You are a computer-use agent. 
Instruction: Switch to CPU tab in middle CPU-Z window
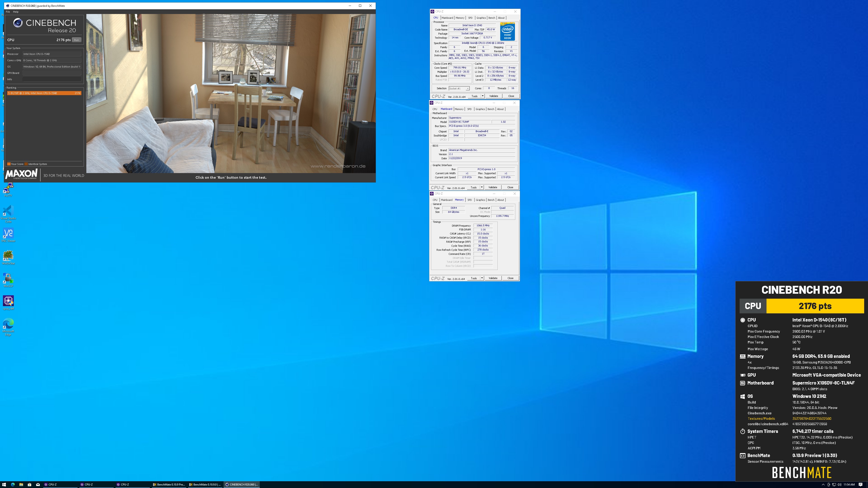pyautogui.click(x=435, y=109)
